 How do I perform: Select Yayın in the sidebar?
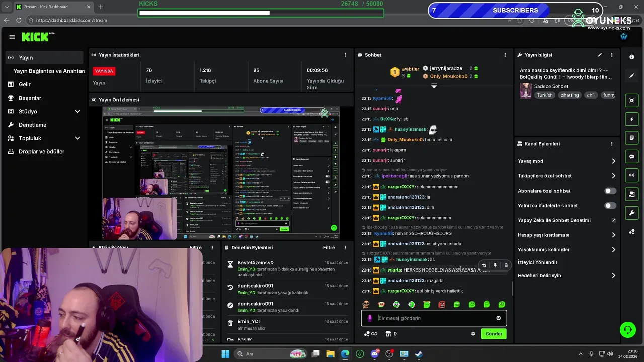coord(44,58)
